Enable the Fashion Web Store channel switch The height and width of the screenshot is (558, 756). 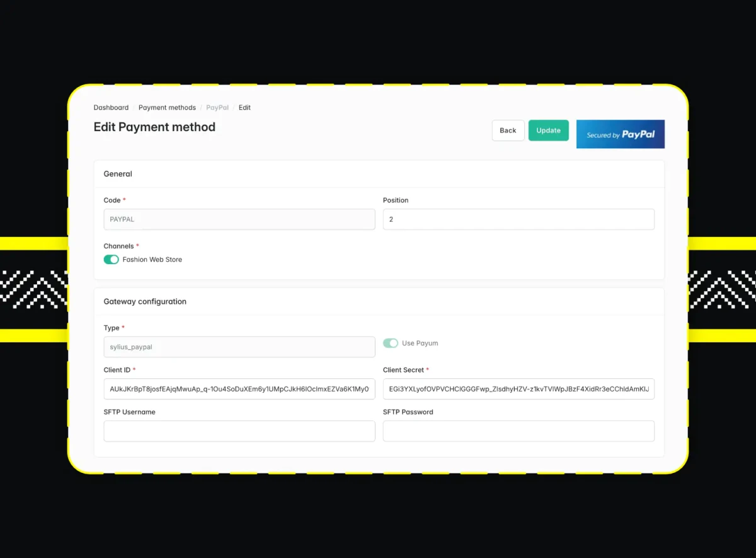[x=111, y=259]
